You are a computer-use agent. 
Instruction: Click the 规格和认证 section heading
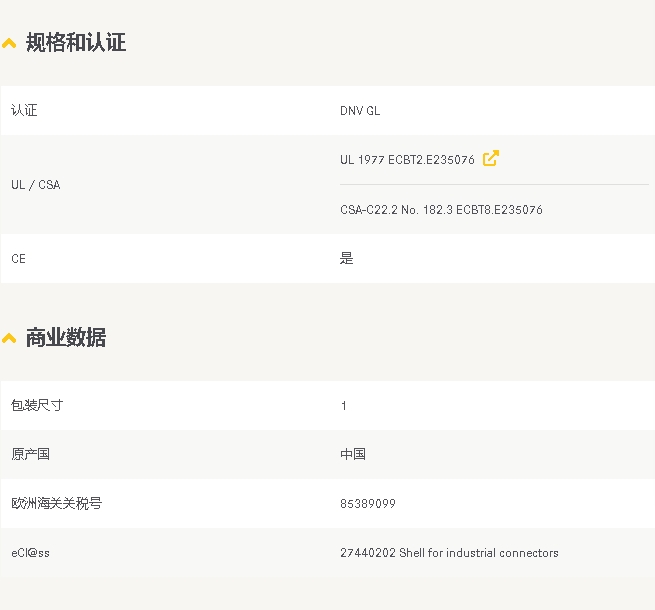click(x=76, y=43)
